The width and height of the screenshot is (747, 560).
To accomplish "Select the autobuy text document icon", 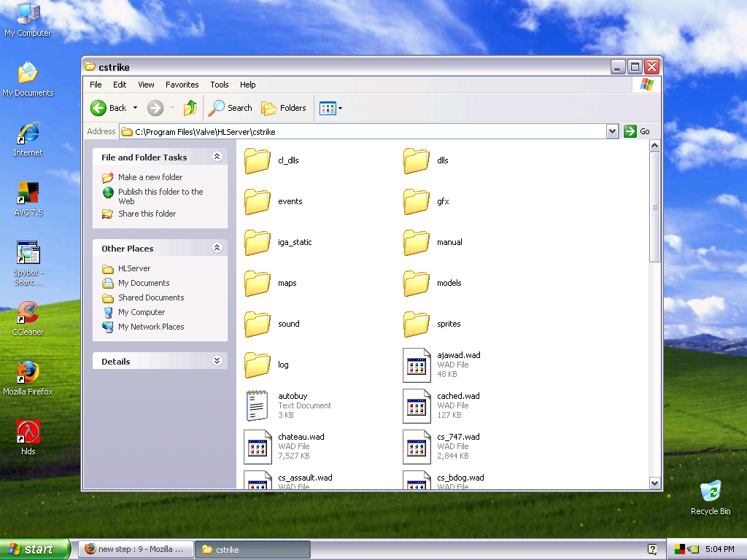I will [258, 405].
